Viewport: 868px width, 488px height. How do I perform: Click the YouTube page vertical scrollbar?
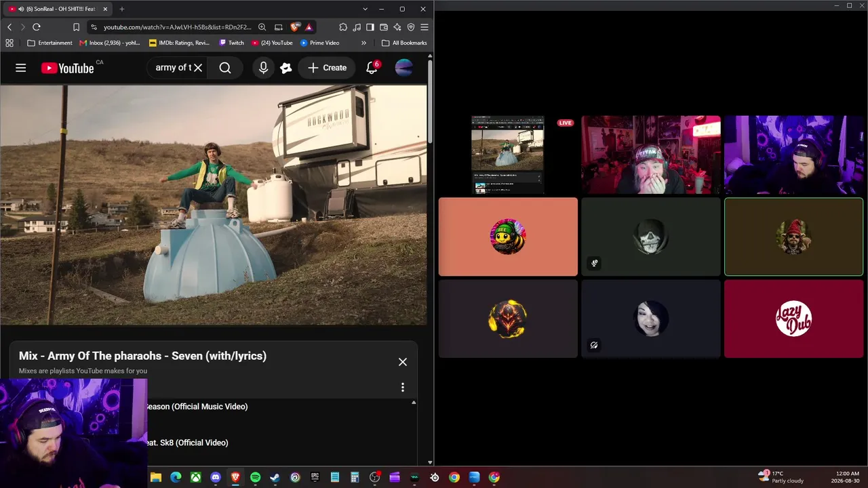coord(430,102)
